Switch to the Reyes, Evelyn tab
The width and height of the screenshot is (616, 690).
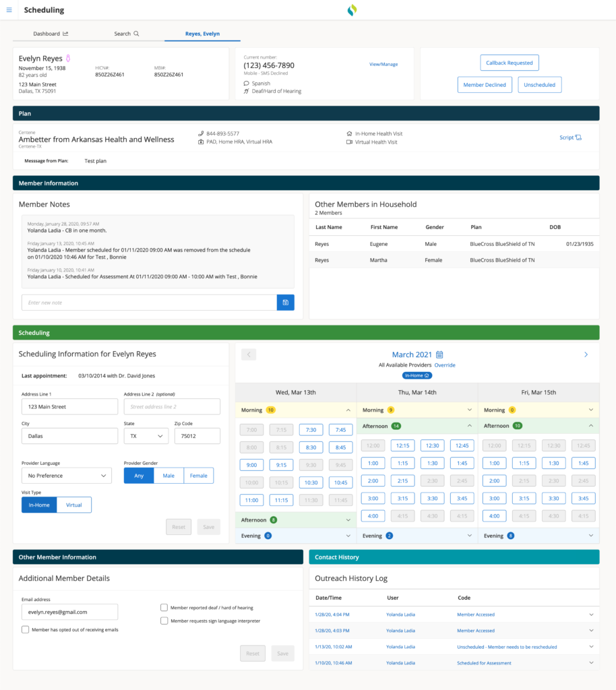[202, 34]
